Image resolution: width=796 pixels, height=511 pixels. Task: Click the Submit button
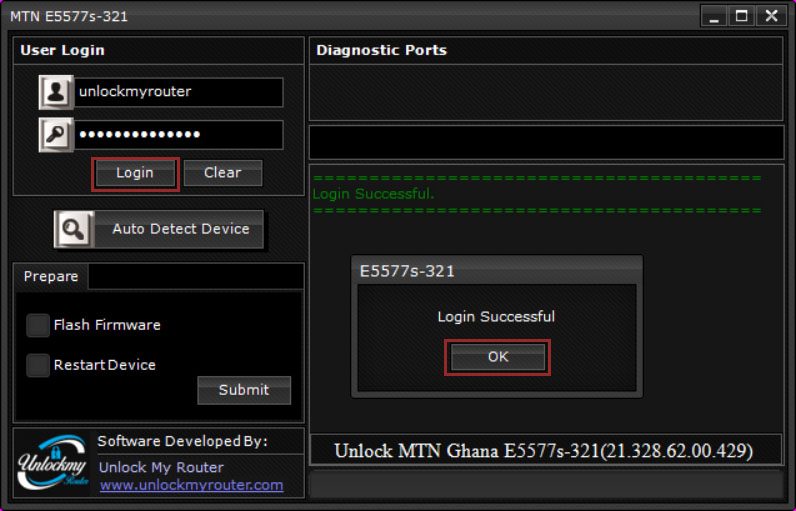coord(244,390)
